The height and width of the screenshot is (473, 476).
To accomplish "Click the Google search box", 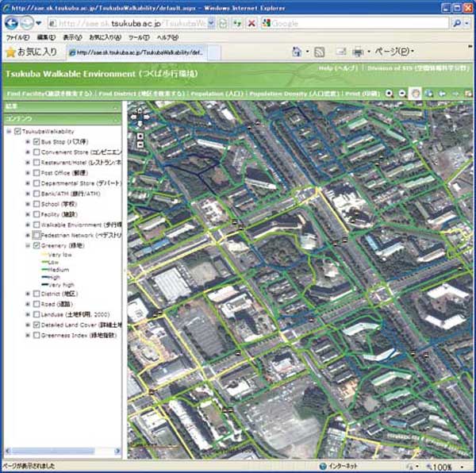I will pyautogui.click(x=355, y=23).
